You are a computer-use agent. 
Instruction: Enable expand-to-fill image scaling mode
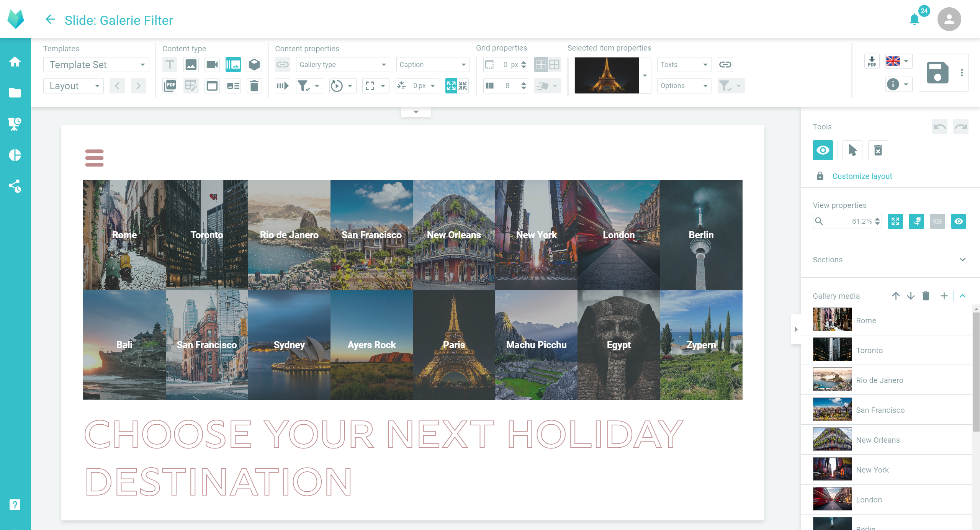(451, 86)
